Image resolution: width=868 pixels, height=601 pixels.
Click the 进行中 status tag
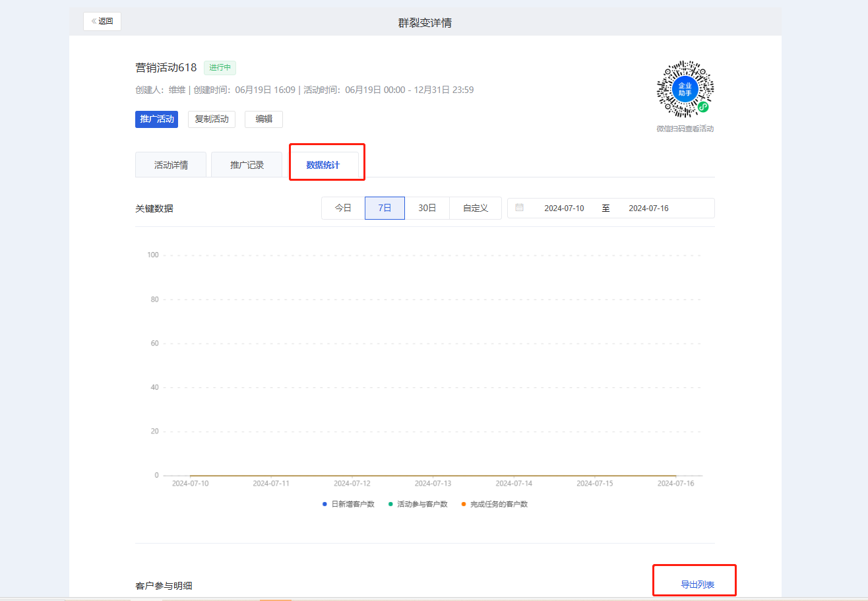pyautogui.click(x=220, y=67)
